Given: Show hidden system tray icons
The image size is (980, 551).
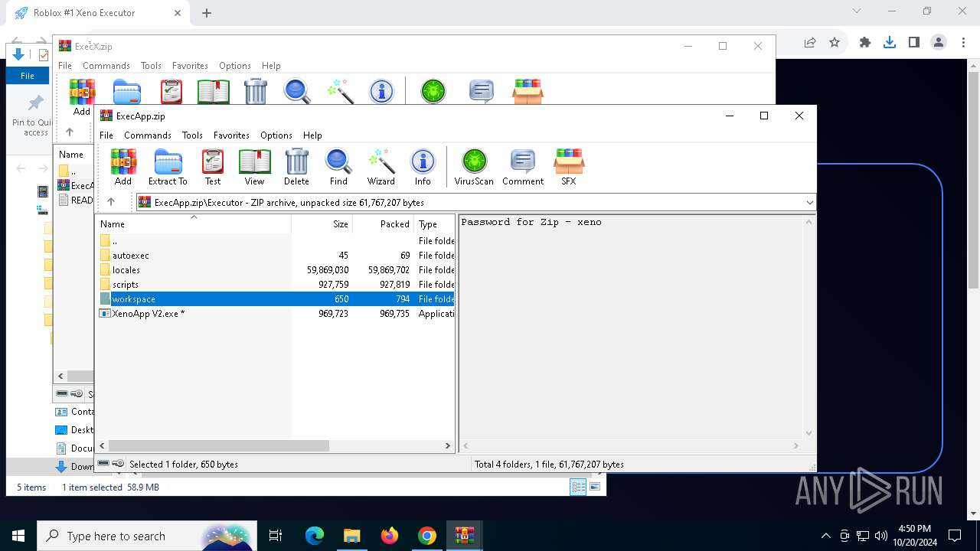Looking at the screenshot, I should pyautogui.click(x=825, y=536).
